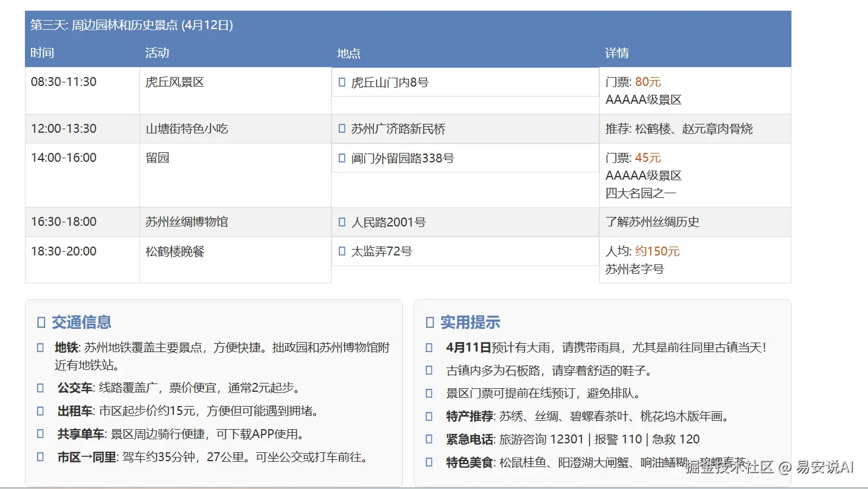Image resolution: width=868 pixels, height=489 pixels.
Task: Click the bullet icon before 景区门票可提前在线预订
Action: pos(429,394)
